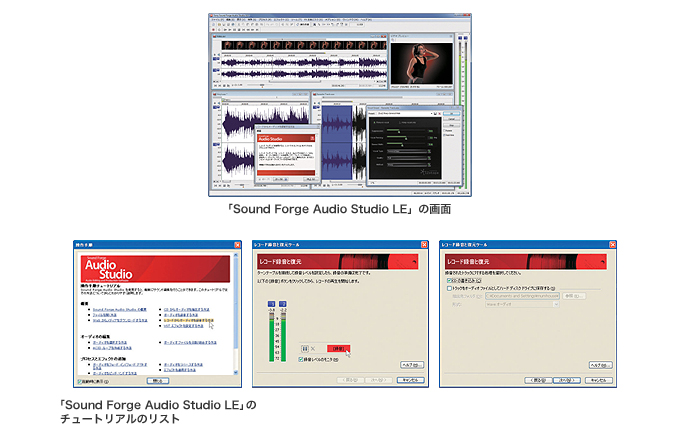This screenshot has width=680, height=440.
Task: Click the red 録音 record button
Action: coord(338,348)
